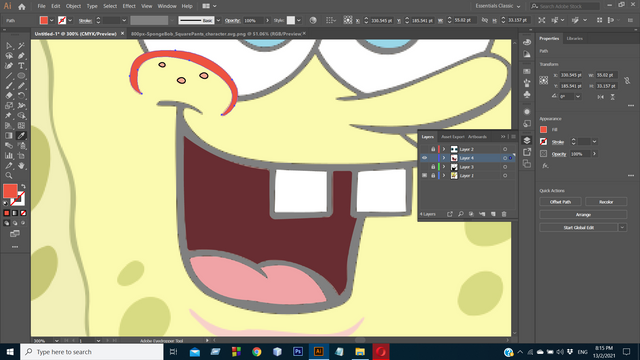Click Locate Object magnifier in Layers panel
This screenshot has width=640, height=360.
(460, 214)
